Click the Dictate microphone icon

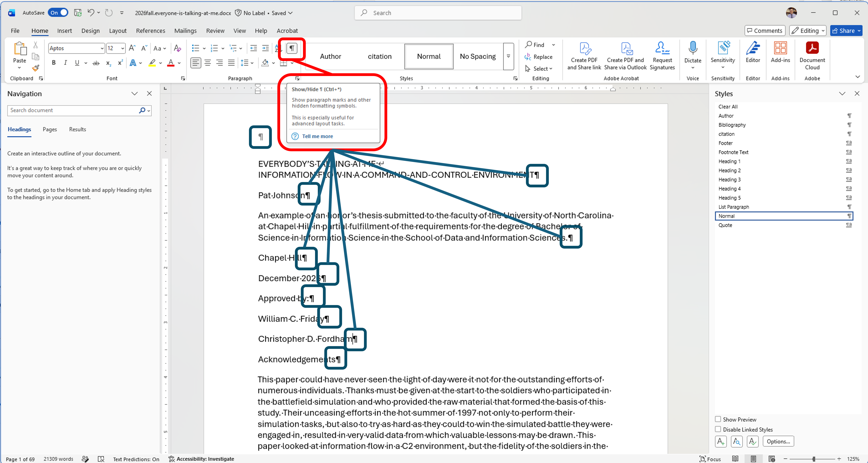pos(692,48)
